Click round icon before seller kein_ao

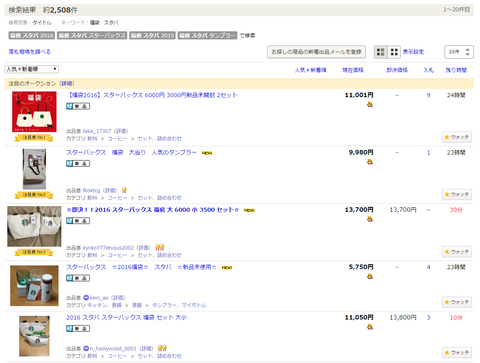[86, 298]
